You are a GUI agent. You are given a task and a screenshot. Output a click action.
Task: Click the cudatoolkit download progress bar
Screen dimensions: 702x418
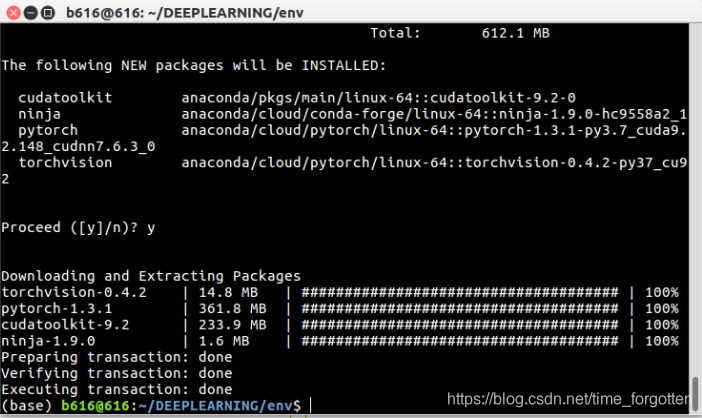tap(460, 325)
